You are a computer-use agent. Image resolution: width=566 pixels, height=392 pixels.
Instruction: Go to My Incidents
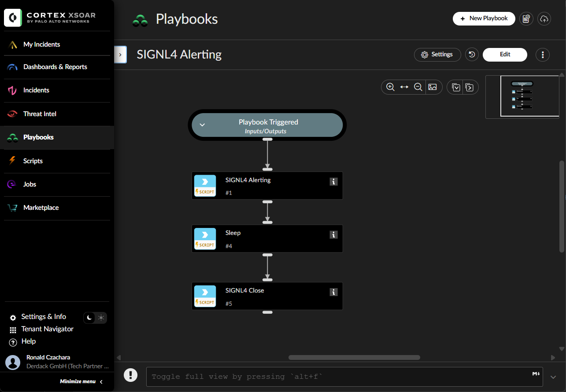click(57, 44)
